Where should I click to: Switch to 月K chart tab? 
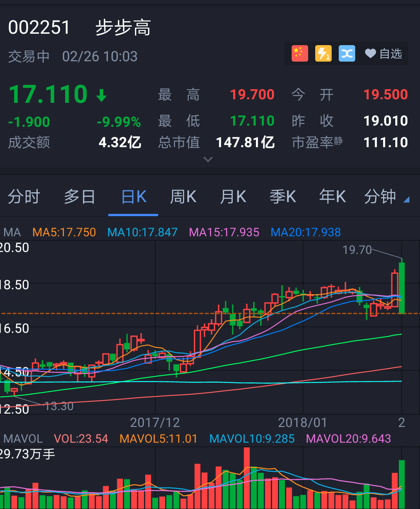tap(233, 197)
